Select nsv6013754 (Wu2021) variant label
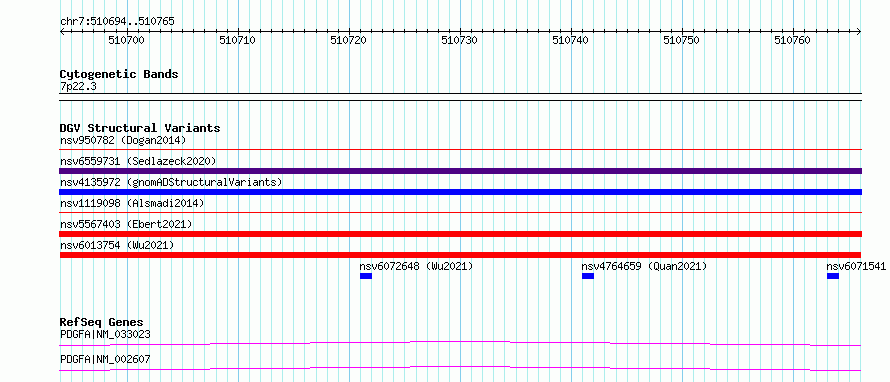The width and height of the screenshot is (890, 382). pyautogui.click(x=117, y=245)
